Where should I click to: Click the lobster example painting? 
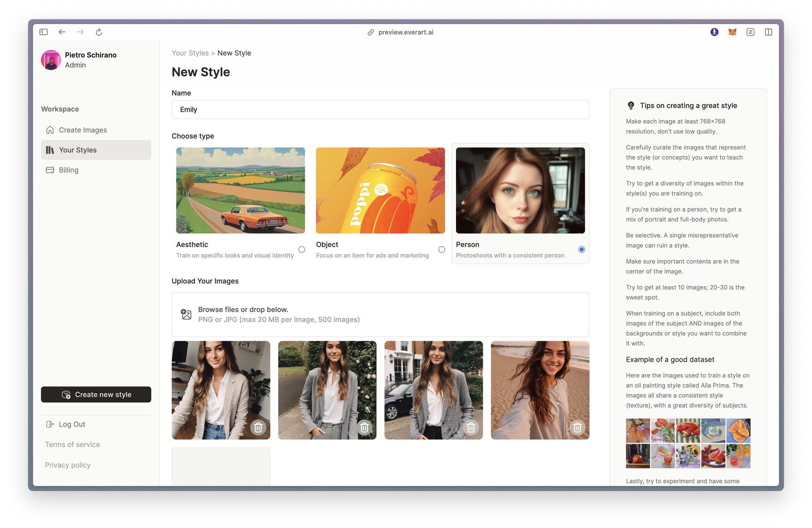pyautogui.click(x=688, y=430)
